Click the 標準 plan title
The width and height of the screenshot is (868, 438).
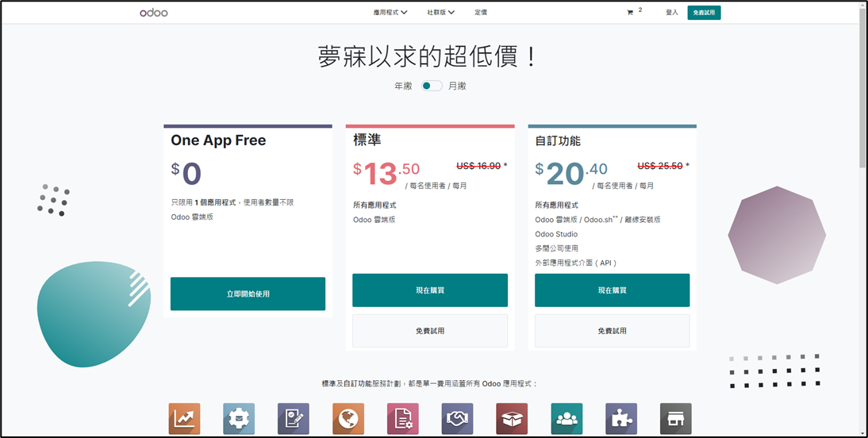pos(367,140)
